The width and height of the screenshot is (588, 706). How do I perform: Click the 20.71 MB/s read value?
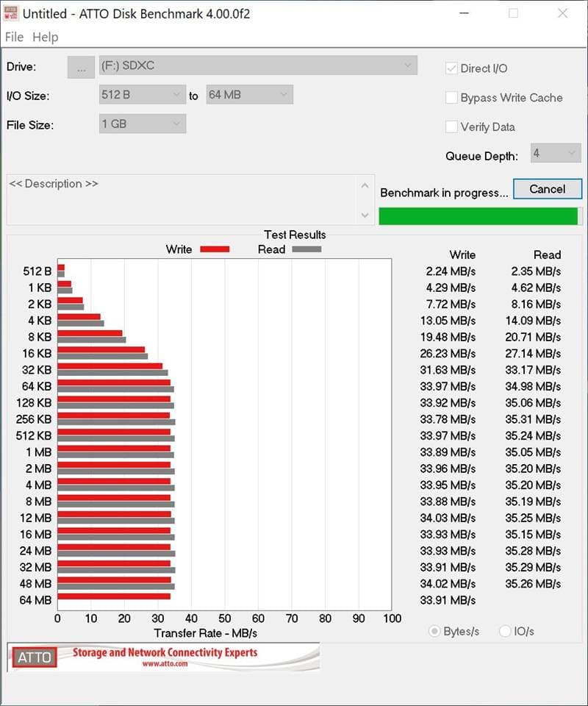(x=533, y=338)
